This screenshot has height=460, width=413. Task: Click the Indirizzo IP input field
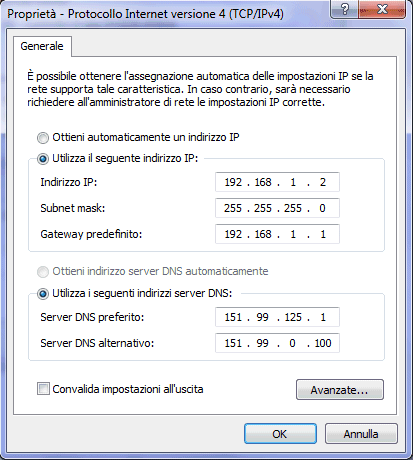(277, 182)
